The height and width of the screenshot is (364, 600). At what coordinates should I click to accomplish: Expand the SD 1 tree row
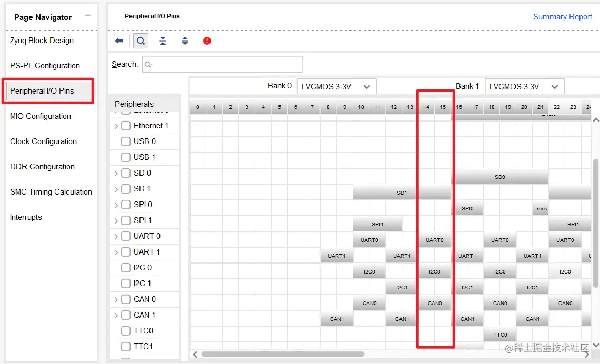tap(116, 189)
